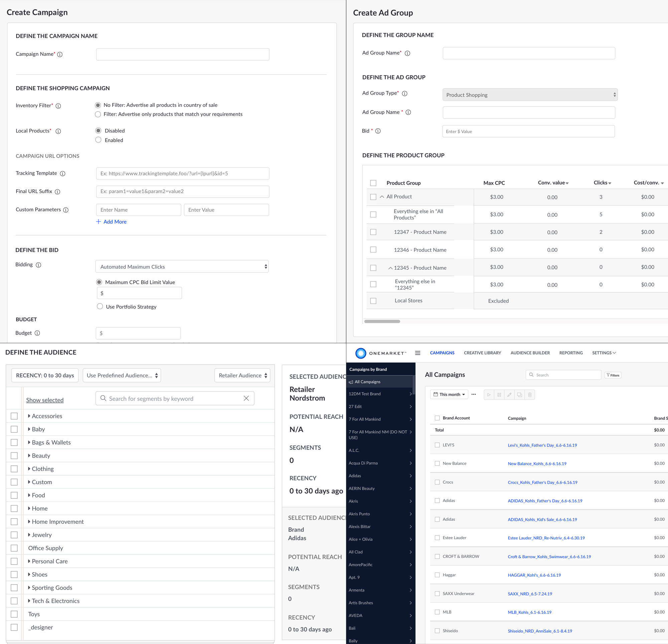Open the Creative Library tab
Viewport: 668px width, 644px height.
(x=482, y=353)
